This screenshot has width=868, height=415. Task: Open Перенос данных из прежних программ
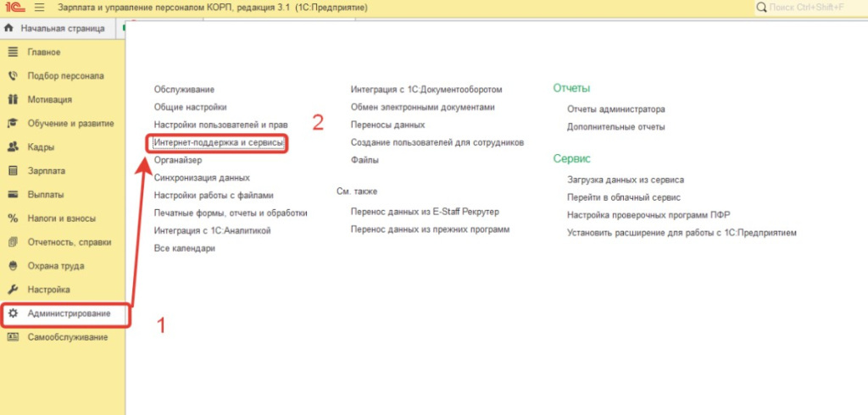430,229
